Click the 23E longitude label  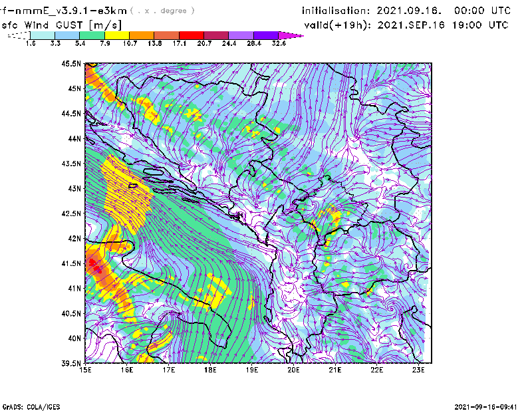tap(418, 370)
